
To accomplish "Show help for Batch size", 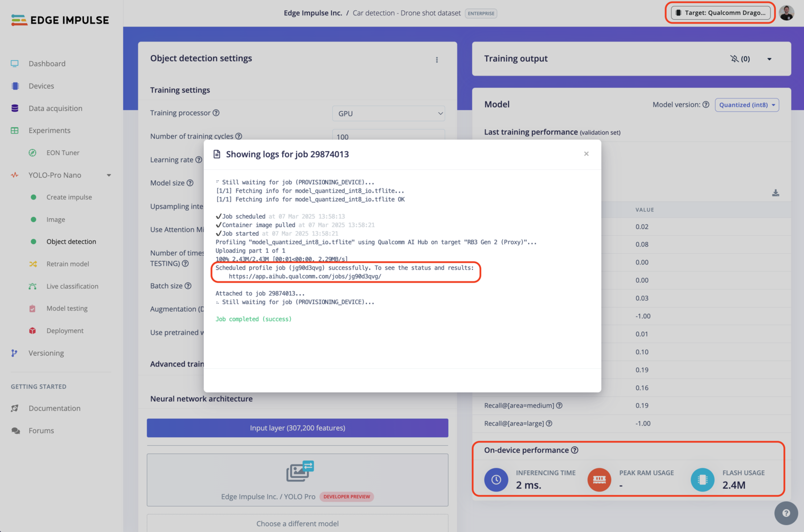I will coord(188,286).
